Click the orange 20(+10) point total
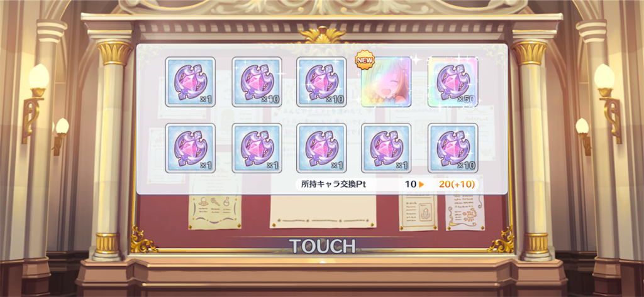The image size is (644, 297). pyautogui.click(x=457, y=184)
